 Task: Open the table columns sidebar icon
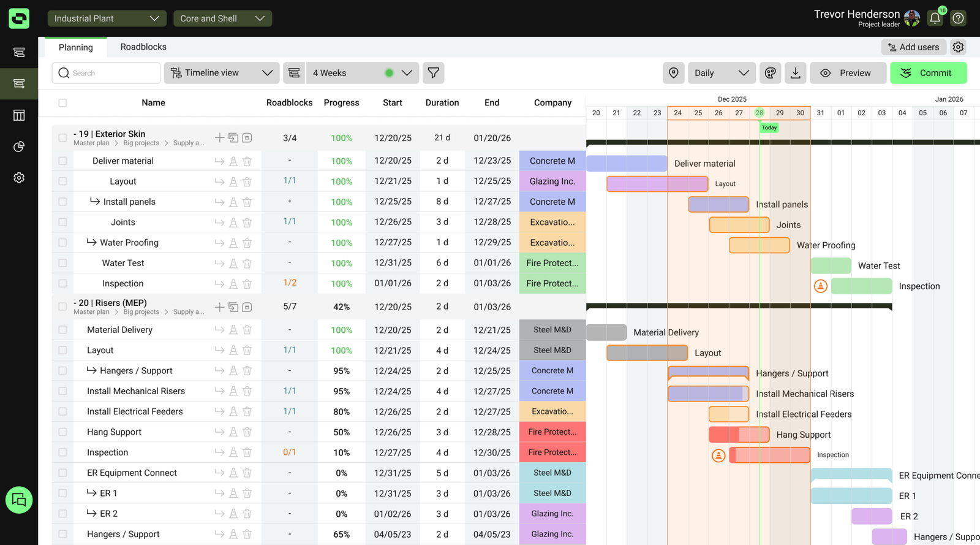pyautogui.click(x=19, y=115)
